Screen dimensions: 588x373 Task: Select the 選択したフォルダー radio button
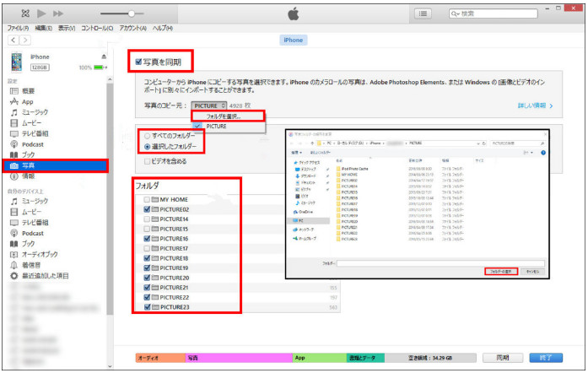(x=148, y=146)
